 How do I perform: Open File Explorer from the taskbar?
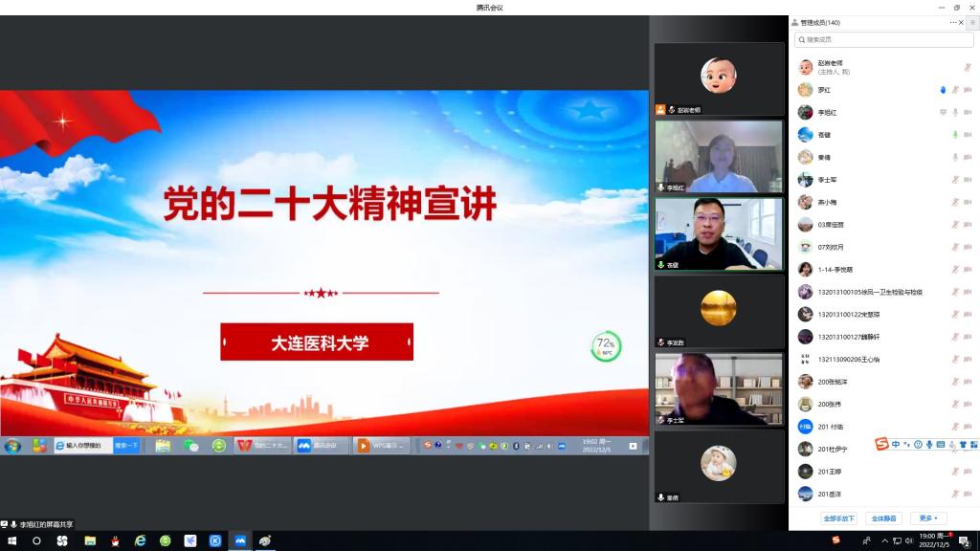pos(90,541)
